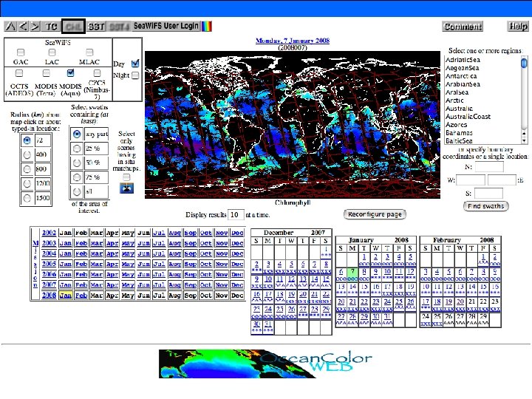Select ArabianSea in the regions list
Viewport: 532px width, 399px height.
click(463, 84)
